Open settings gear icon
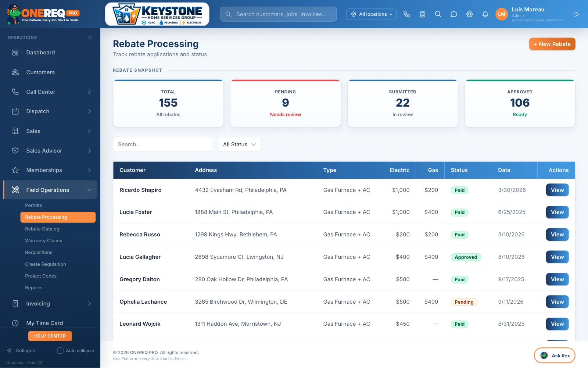This screenshot has width=588, height=368. point(470,14)
